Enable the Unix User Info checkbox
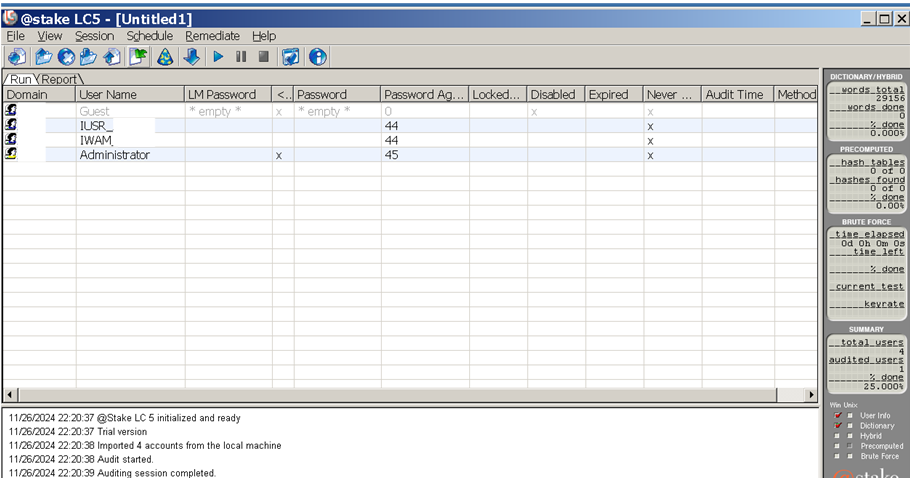 [x=850, y=415]
